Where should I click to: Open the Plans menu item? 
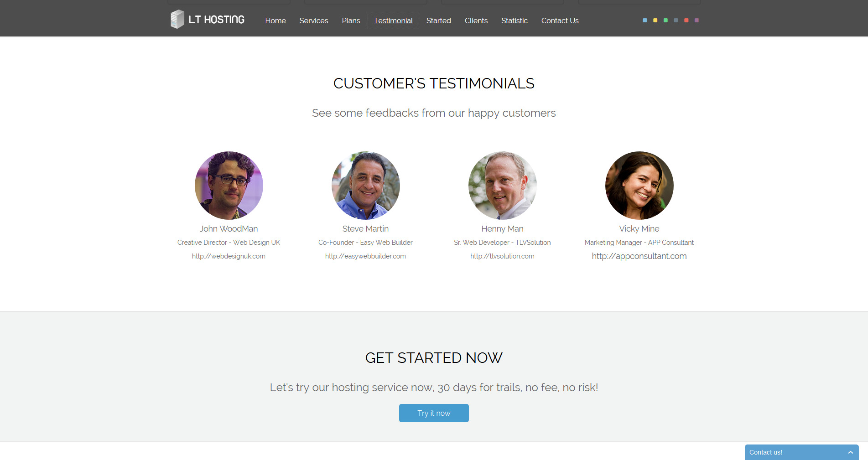pos(351,21)
